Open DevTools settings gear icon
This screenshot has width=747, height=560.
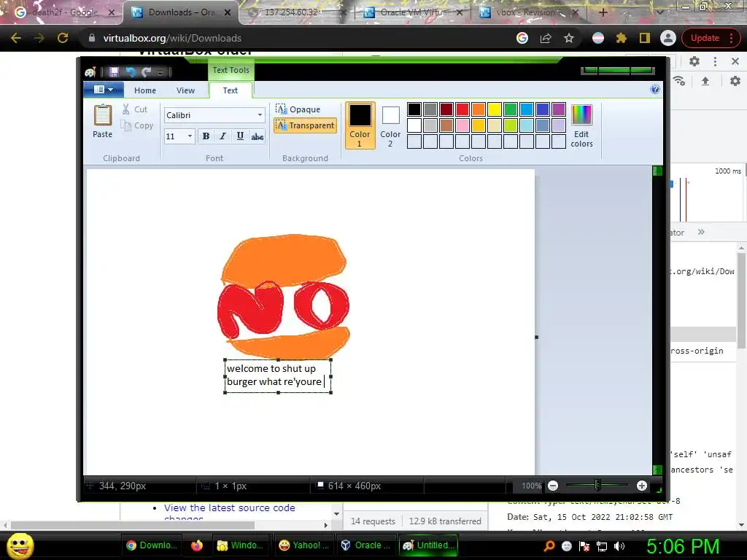pos(694,61)
